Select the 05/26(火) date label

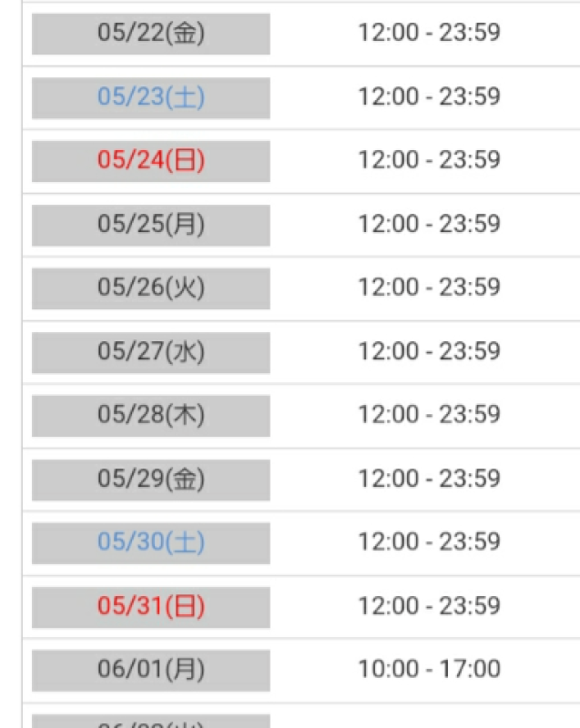151,288
